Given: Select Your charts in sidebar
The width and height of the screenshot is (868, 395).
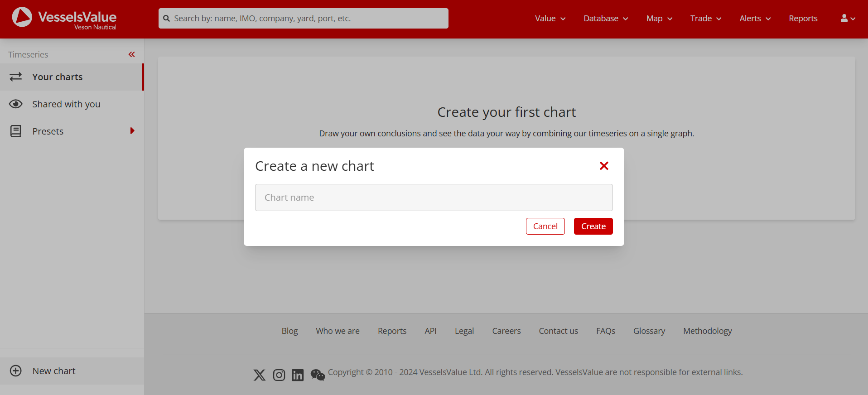Looking at the screenshot, I should click(58, 77).
